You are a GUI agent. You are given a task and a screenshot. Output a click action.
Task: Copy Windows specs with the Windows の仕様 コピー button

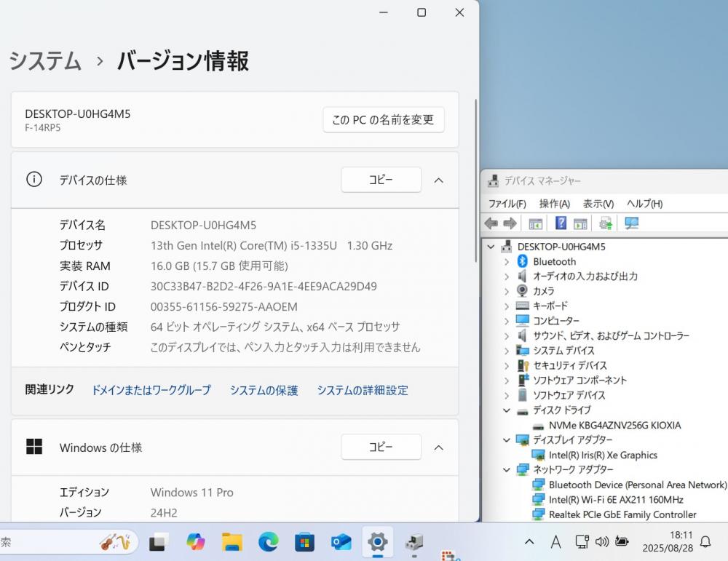381,447
